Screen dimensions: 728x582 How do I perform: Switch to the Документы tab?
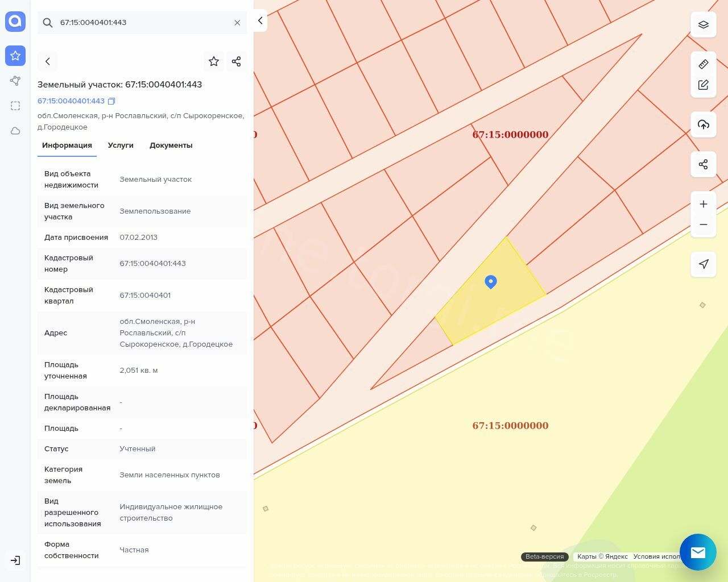pos(171,145)
